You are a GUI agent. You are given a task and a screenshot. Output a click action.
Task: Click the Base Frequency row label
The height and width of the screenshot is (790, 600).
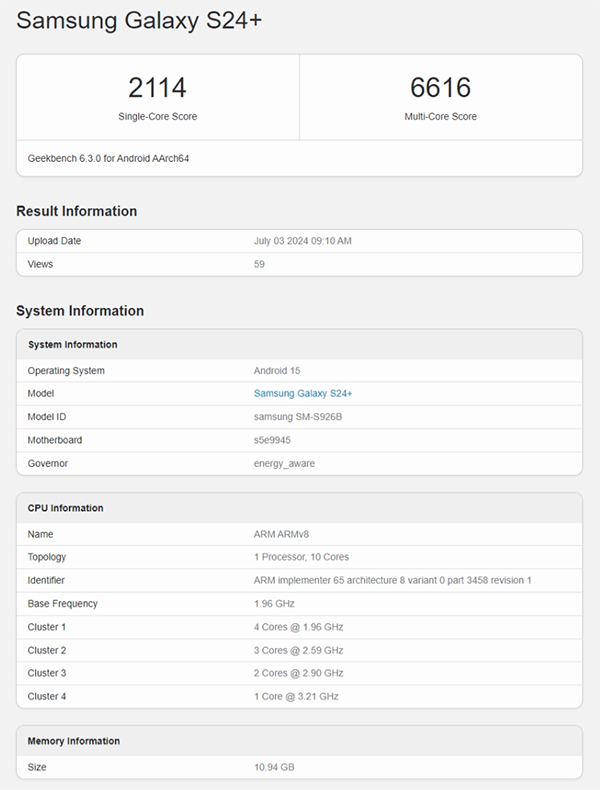coord(62,604)
